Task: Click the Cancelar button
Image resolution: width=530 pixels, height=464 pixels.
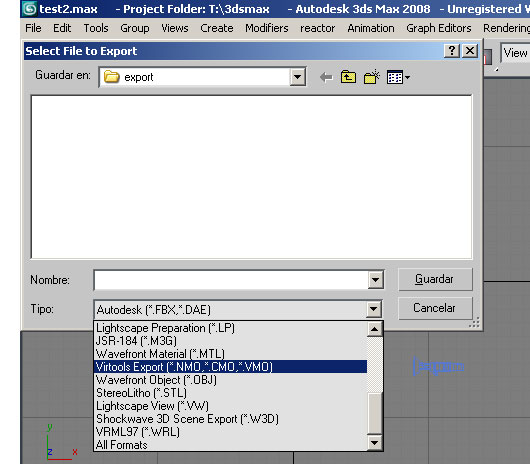Action: [435, 308]
